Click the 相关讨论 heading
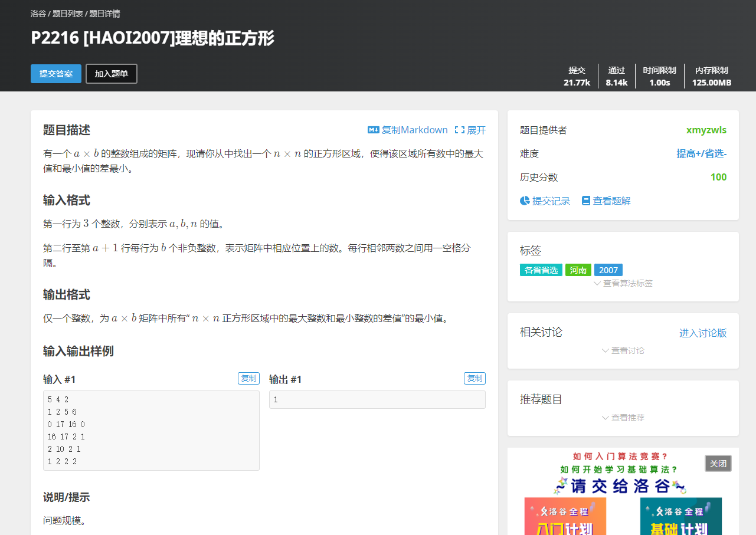Viewport: 756px width, 535px height. [x=541, y=332]
